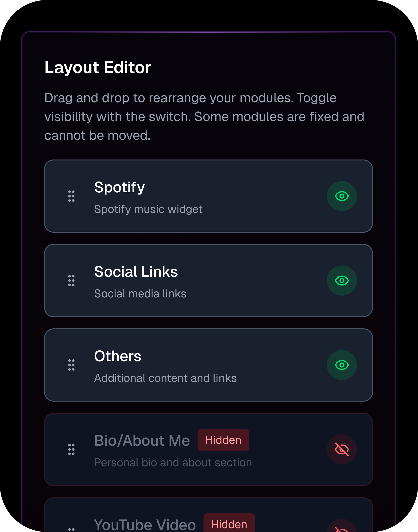Click the Layout Editor heading
Image resolution: width=418 pixels, height=532 pixels.
coord(98,68)
